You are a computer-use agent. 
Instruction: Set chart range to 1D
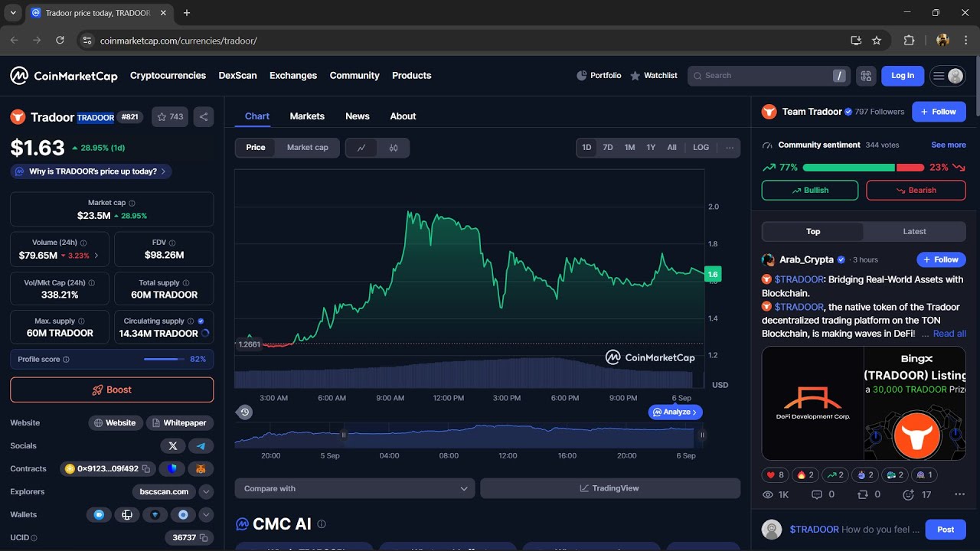click(x=586, y=148)
